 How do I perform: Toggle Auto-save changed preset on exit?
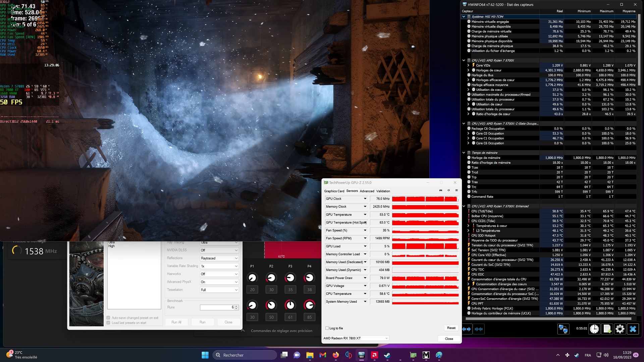click(108, 318)
